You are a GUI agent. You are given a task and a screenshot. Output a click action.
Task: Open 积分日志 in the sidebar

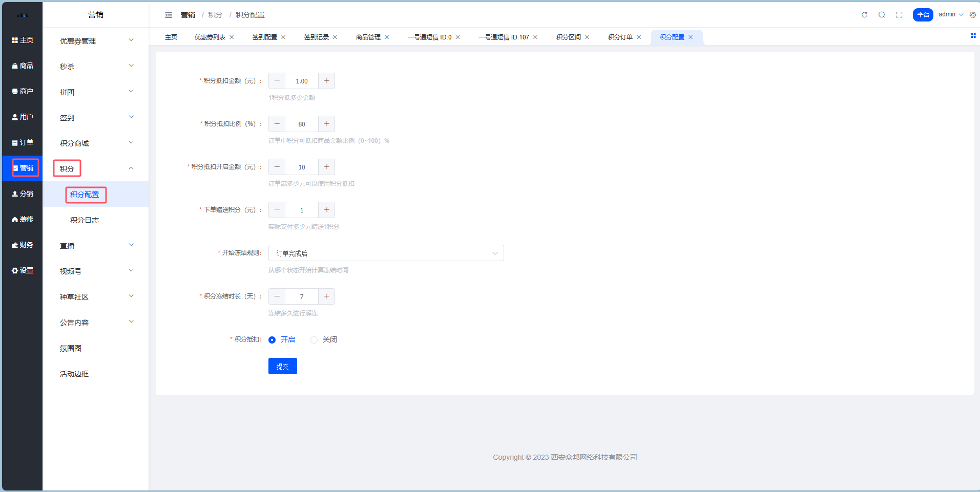(x=85, y=220)
